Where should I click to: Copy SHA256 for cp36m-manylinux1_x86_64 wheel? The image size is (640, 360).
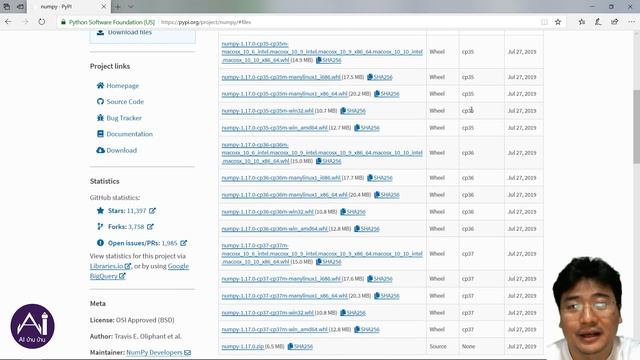tap(387, 195)
